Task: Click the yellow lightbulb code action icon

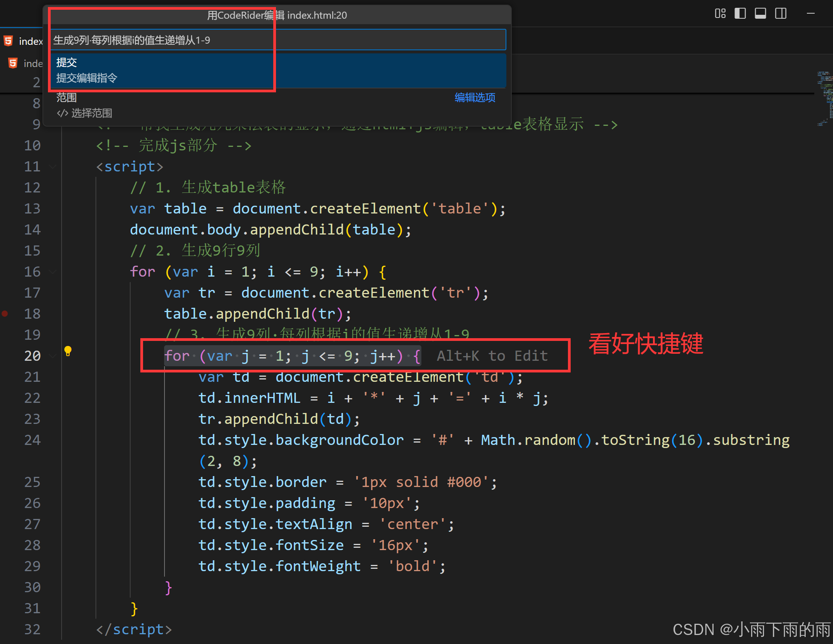Action: point(68,351)
